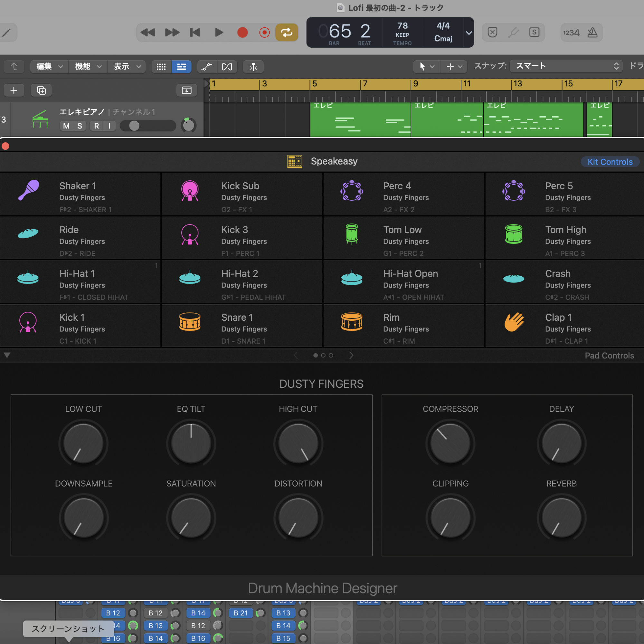This screenshot has height=644, width=644.
Task: Select the Hi-Hat Open pad icon
Action: click(352, 277)
